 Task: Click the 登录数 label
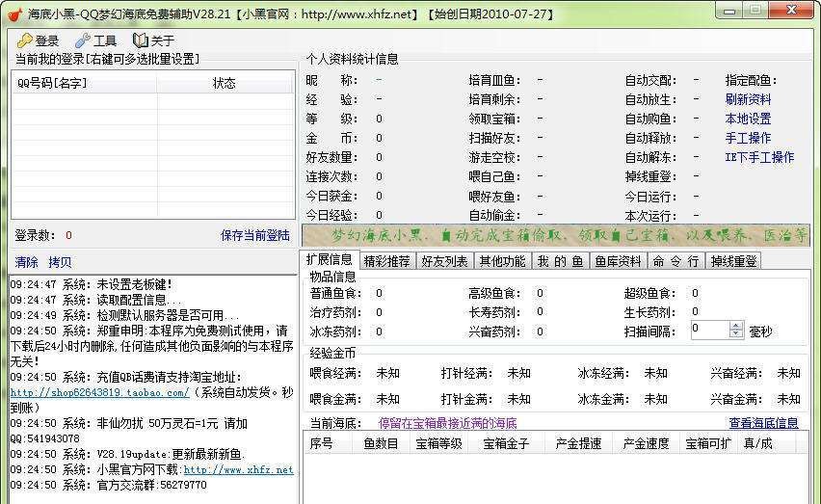35,235
